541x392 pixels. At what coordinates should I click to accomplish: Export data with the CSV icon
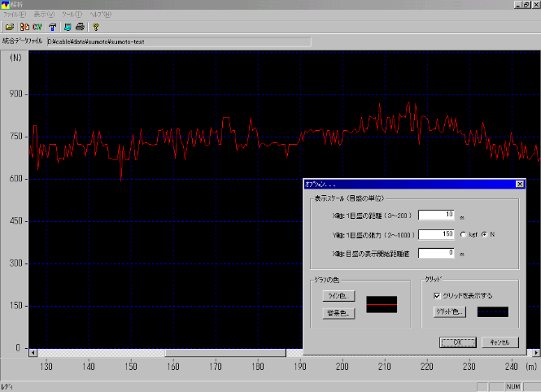(37, 27)
